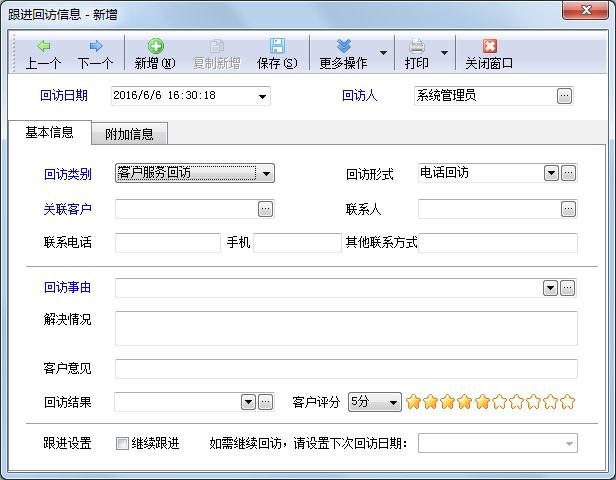Set rating by clicking the tenth star

(x=568, y=402)
